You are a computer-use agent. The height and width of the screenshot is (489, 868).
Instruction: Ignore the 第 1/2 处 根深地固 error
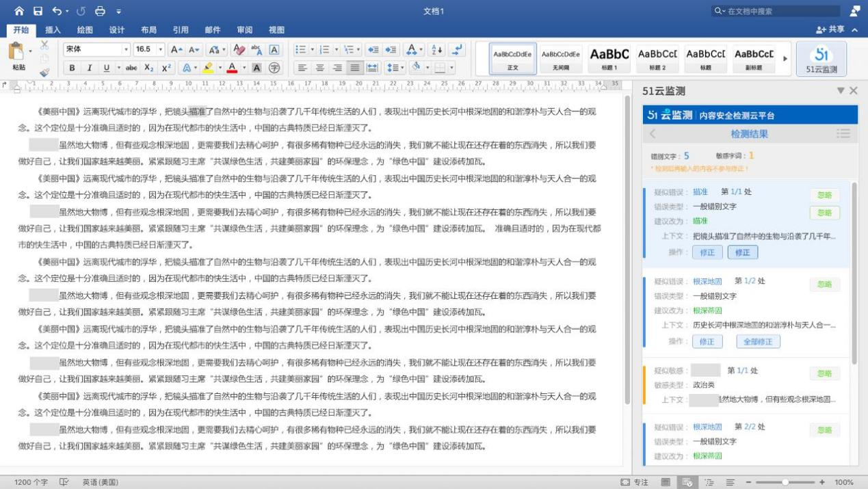825,284
